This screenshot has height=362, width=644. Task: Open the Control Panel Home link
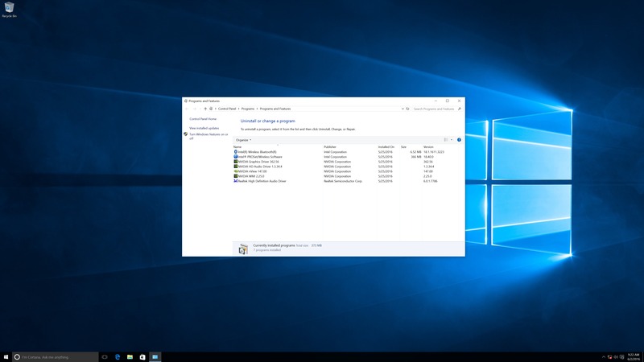pyautogui.click(x=203, y=119)
